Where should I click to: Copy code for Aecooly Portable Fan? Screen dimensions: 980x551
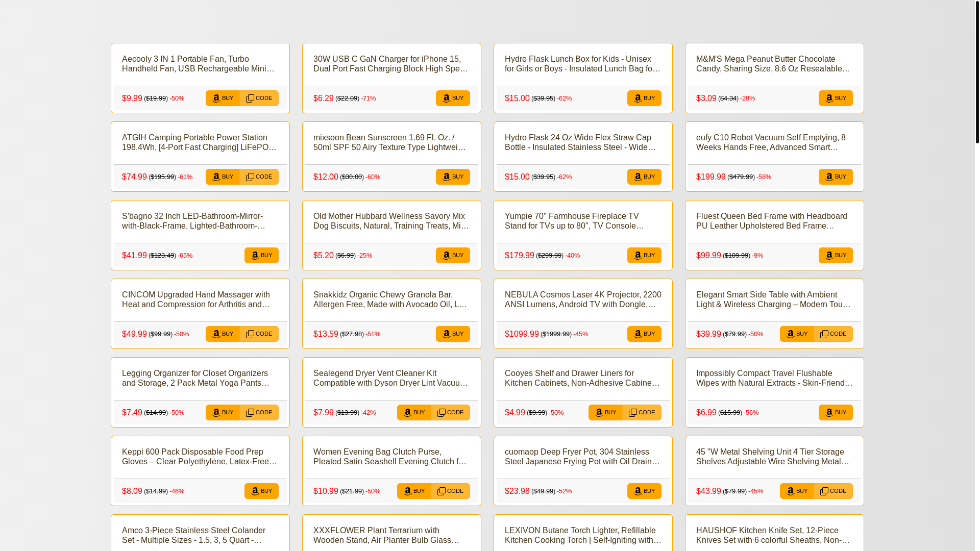click(259, 98)
